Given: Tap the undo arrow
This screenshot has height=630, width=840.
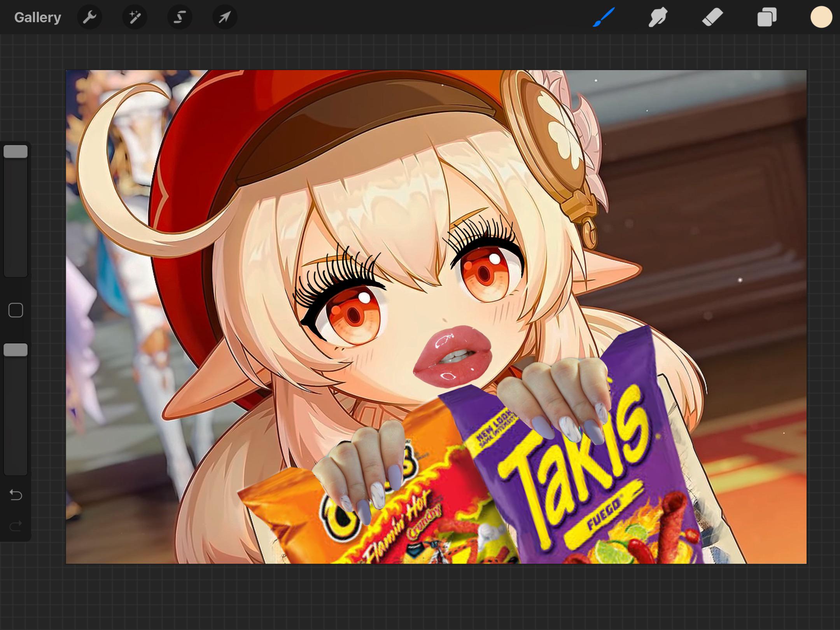Looking at the screenshot, I should [x=15, y=495].
